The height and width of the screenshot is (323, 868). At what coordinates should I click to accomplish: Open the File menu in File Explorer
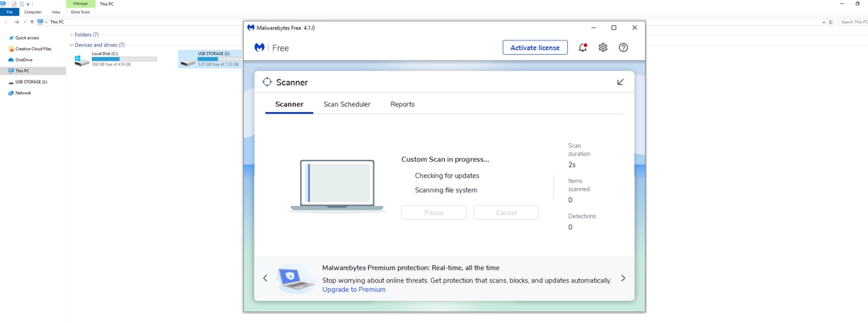(9, 12)
